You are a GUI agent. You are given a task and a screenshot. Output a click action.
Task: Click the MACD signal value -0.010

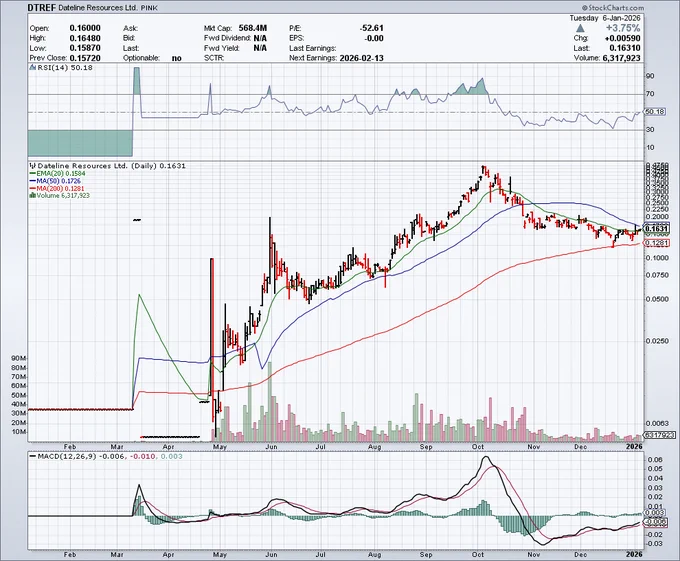(143, 457)
